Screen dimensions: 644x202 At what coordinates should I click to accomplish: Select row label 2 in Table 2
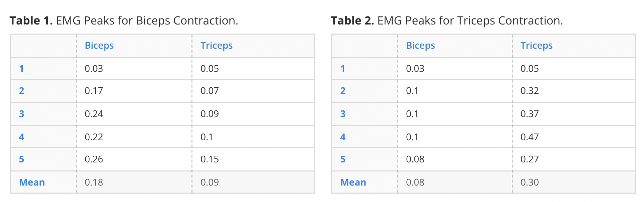coord(343,91)
